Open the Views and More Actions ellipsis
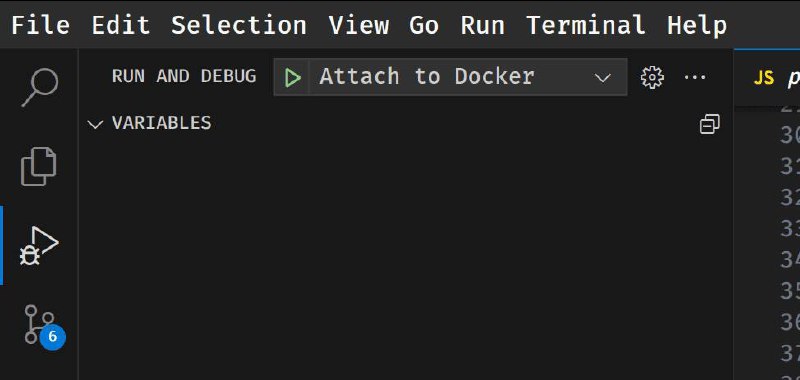 coord(694,78)
